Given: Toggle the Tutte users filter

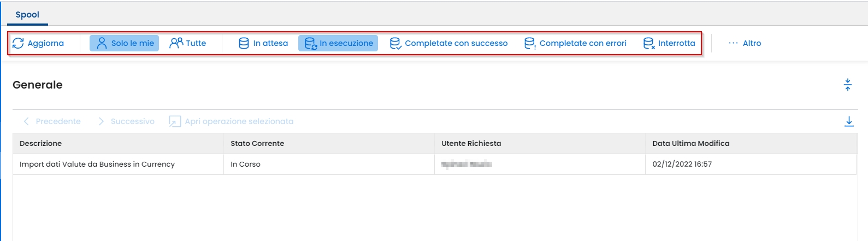Looking at the screenshot, I should (x=188, y=43).
